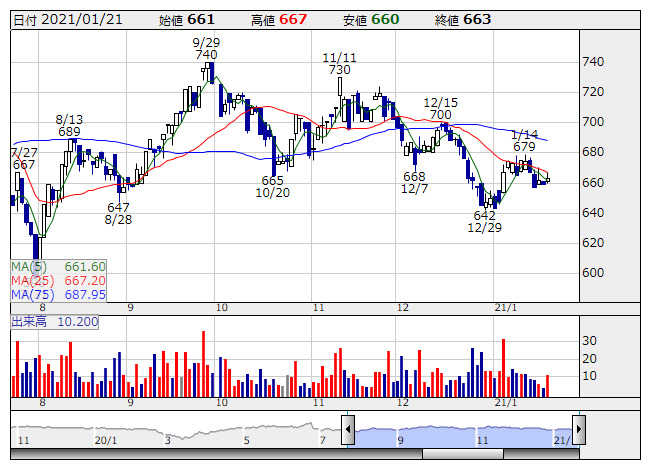
Task: Click the 665 10/20 low label
Action: (x=272, y=187)
